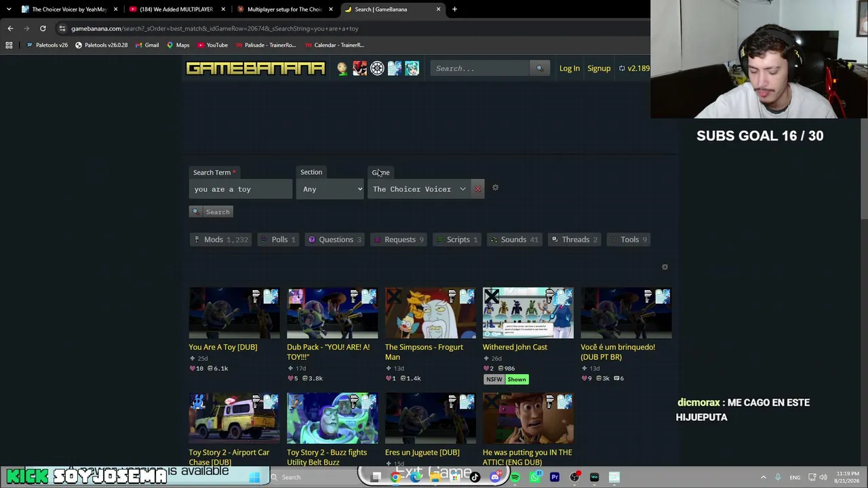Open the taskbar clock showing 11:19 PM

coord(848,477)
